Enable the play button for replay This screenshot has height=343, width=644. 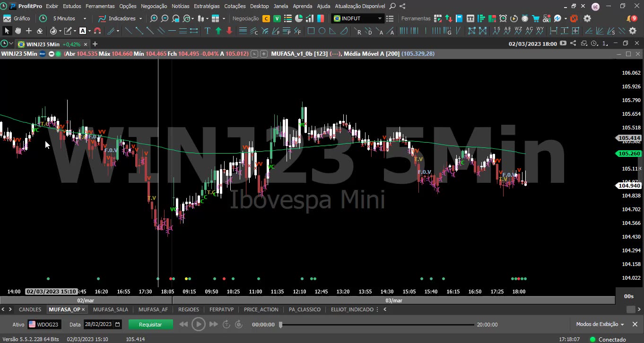tap(199, 324)
